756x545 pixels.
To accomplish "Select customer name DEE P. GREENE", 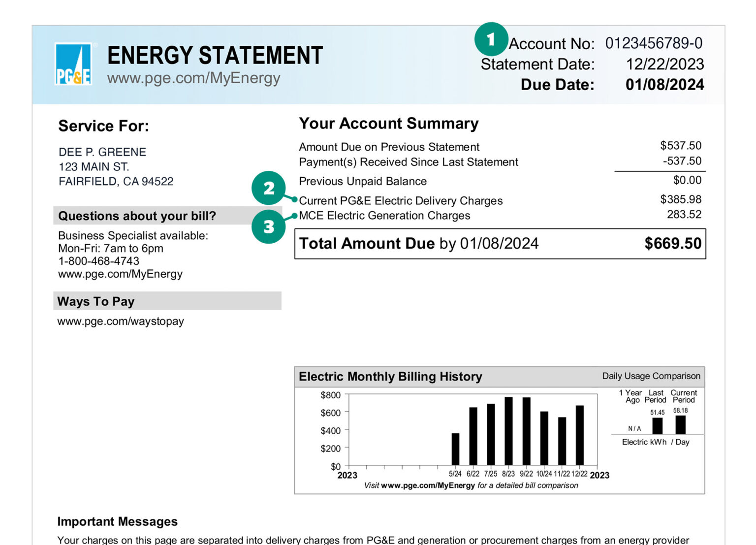I will 102,152.
